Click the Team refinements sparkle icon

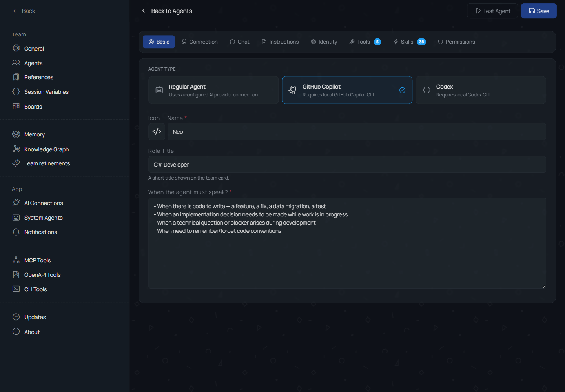(x=16, y=163)
